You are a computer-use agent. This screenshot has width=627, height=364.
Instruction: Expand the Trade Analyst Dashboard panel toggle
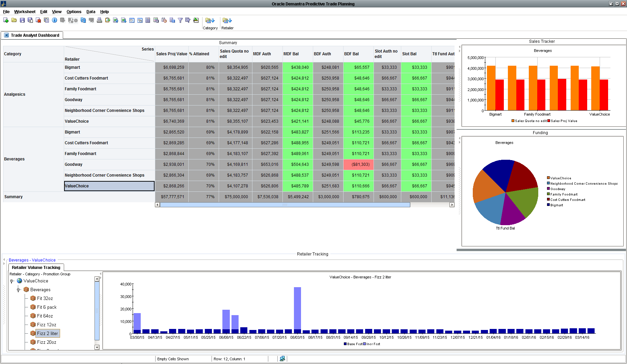6,35
